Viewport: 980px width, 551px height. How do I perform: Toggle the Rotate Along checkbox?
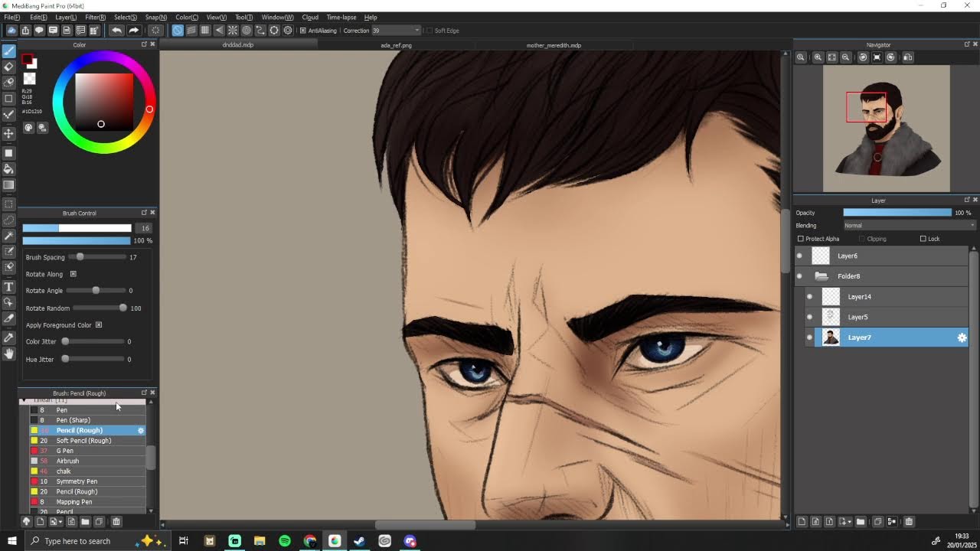(73, 274)
